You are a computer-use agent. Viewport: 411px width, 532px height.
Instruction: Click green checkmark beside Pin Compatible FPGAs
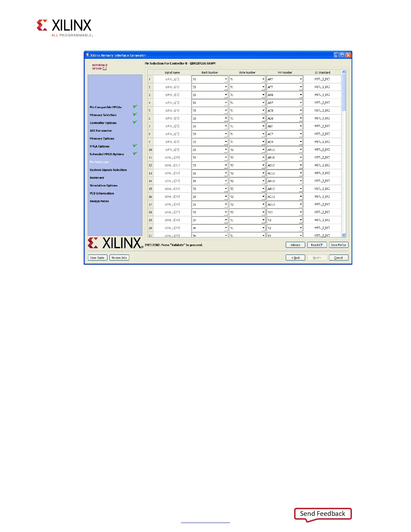(x=135, y=106)
